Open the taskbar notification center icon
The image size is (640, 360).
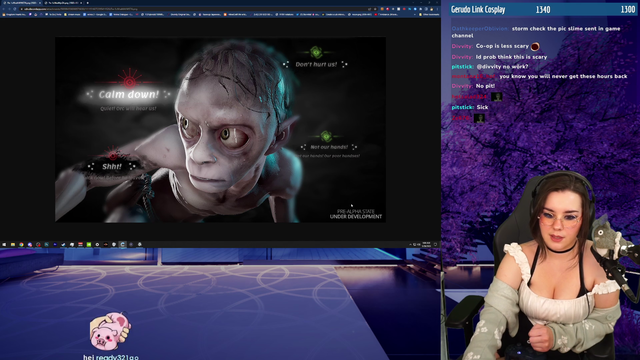pyautogui.click(x=436, y=244)
